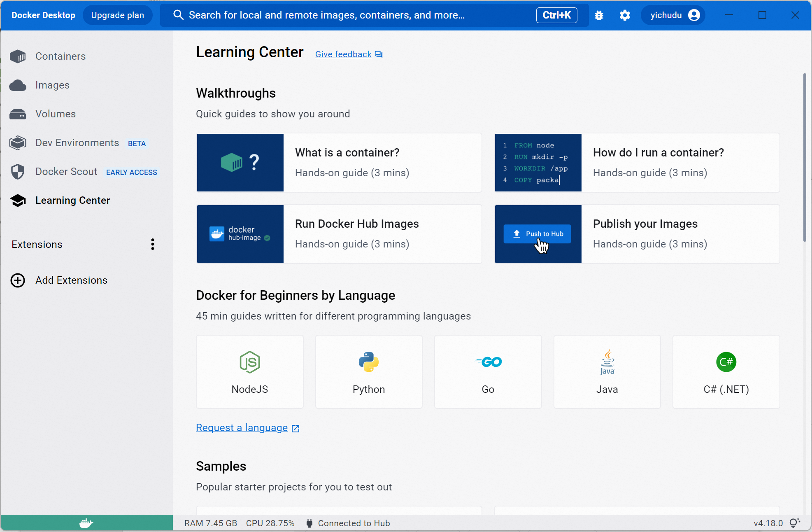Select Learning Center in sidebar
Image resolution: width=812 pixels, height=532 pixels.
pos(72,201)
